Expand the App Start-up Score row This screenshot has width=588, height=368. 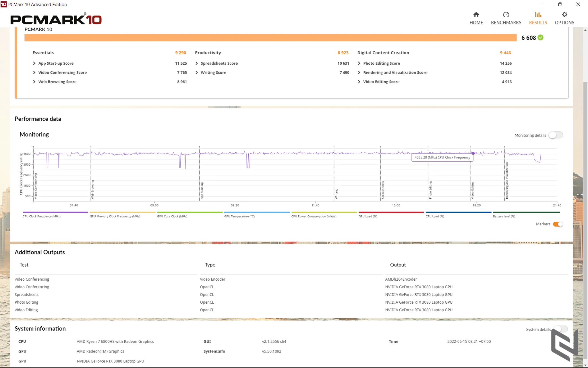[x=34, y=63]
